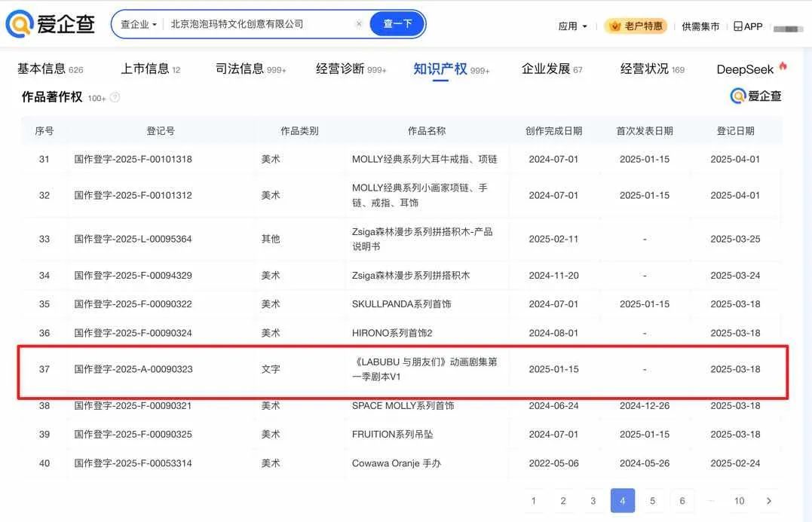Go to page 3
812x522 pixels.
pyautogui.click(x=593, y=501)
